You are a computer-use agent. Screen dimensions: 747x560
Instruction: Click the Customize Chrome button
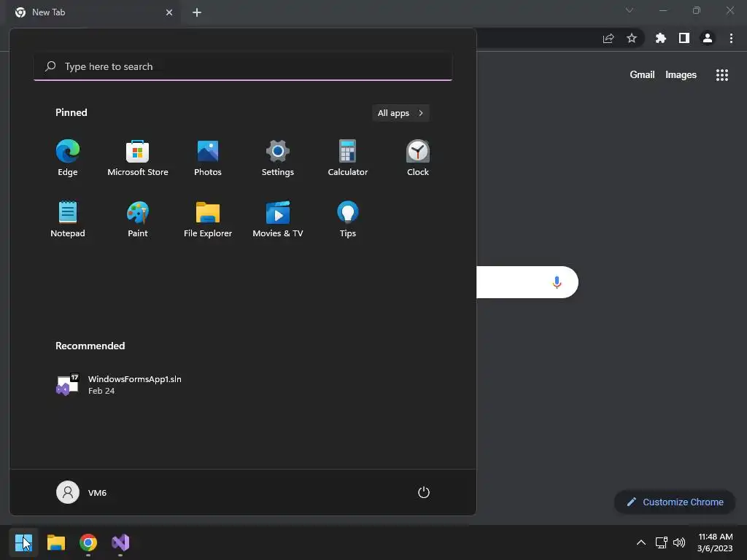(x=675, y=502)
